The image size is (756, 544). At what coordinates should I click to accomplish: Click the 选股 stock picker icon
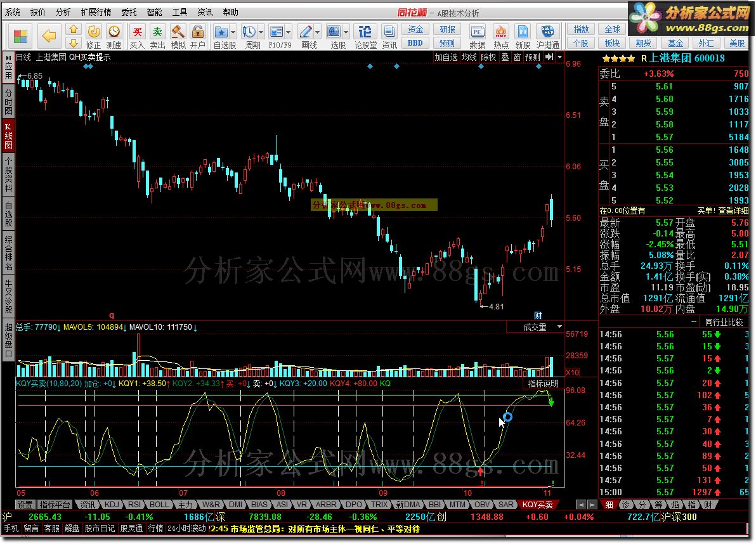(x=334, y=32)
